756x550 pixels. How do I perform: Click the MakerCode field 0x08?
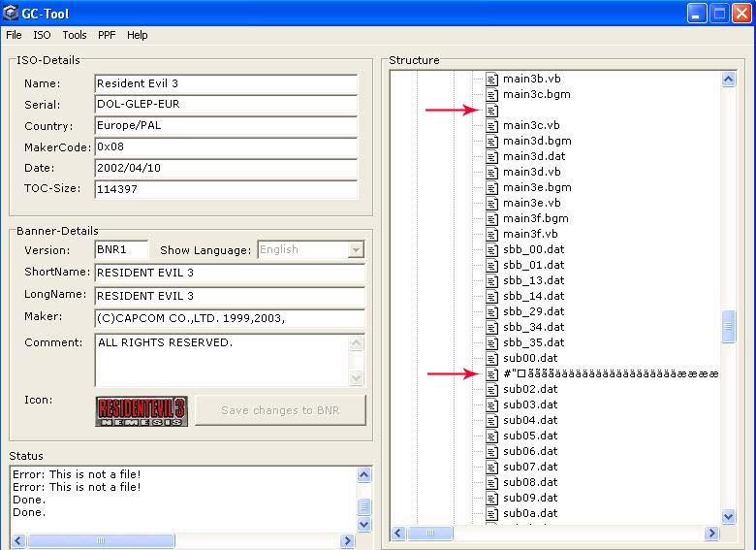pos(226,146)
